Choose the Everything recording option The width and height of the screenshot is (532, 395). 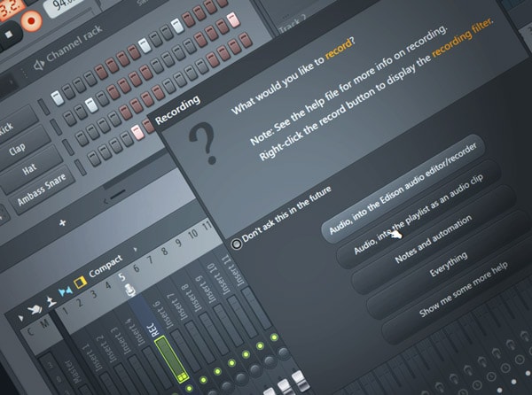click(449, 264)
